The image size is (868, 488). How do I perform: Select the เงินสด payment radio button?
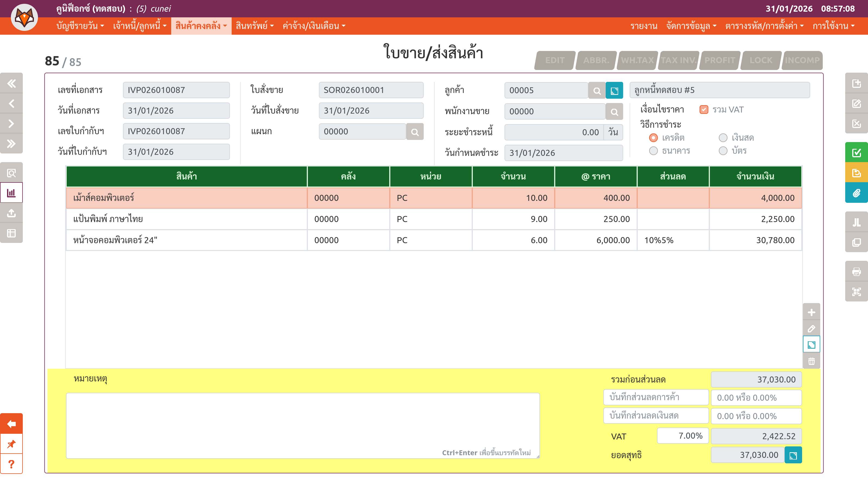(x=723, y=138)
